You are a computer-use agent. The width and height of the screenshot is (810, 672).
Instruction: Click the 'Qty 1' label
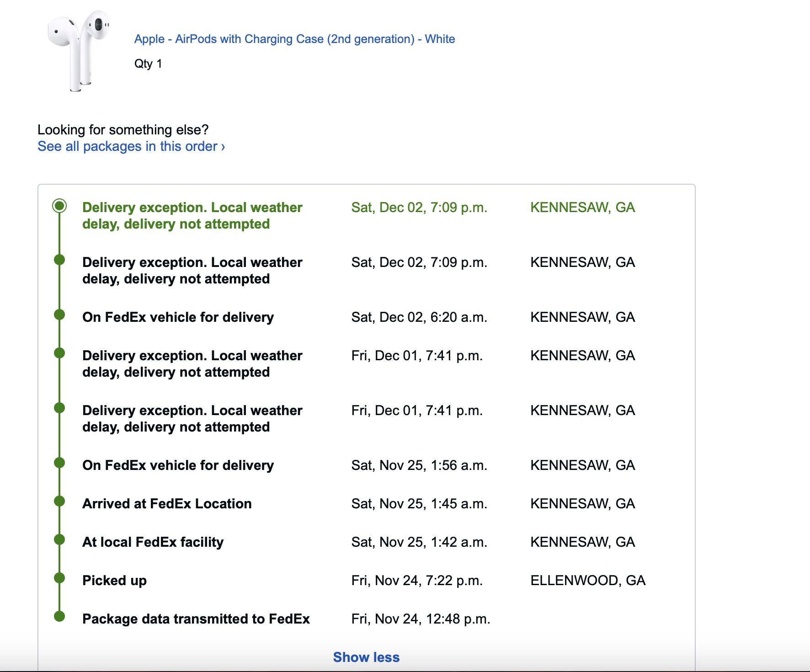[148, 64]
